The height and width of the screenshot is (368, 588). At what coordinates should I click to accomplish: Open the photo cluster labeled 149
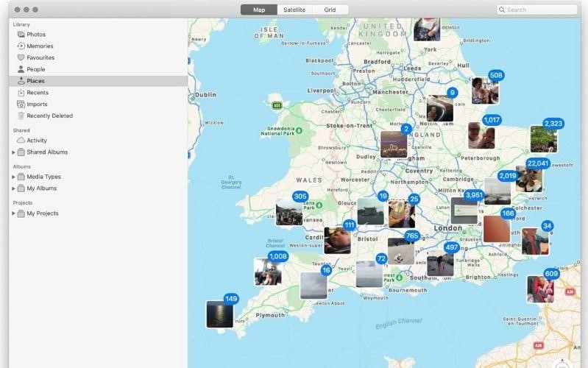(219, 314)
